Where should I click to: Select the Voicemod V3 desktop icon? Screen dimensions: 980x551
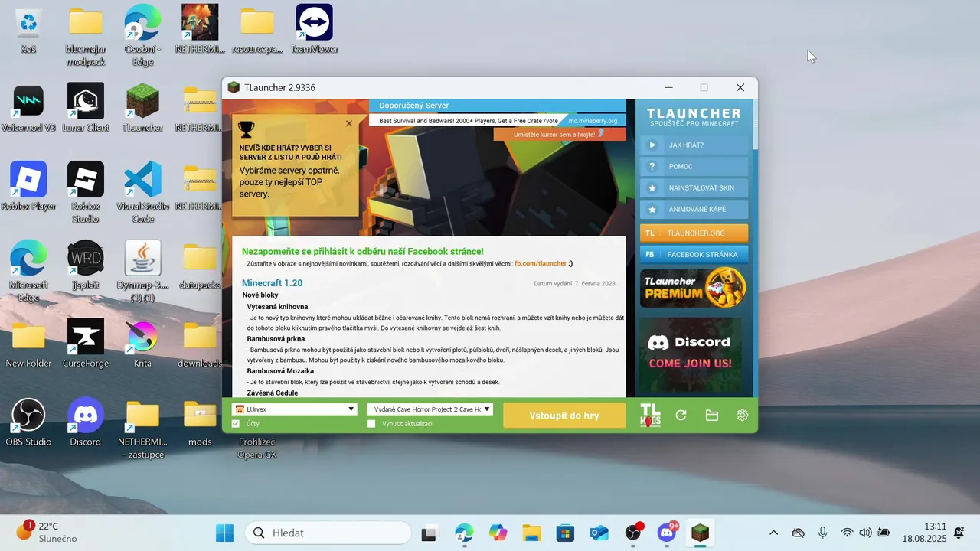pos(28,109)
